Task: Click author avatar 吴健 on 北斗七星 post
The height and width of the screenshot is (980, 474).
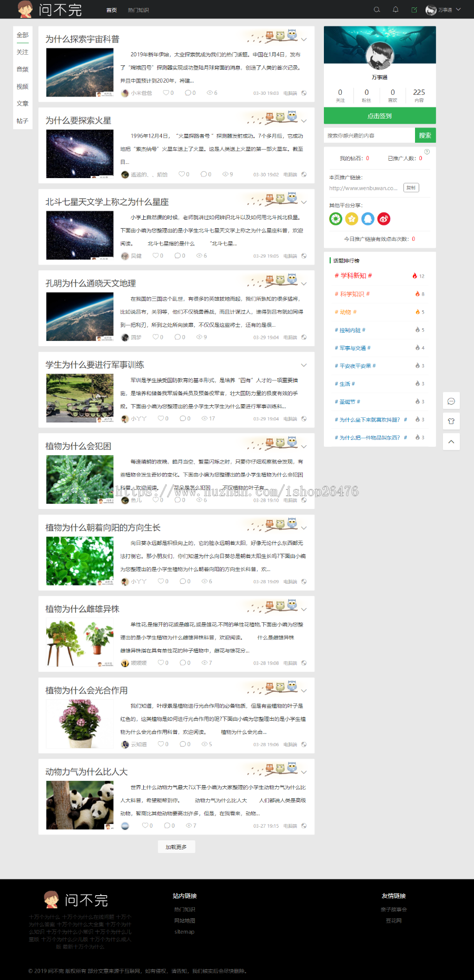Action: coord(125,256)
